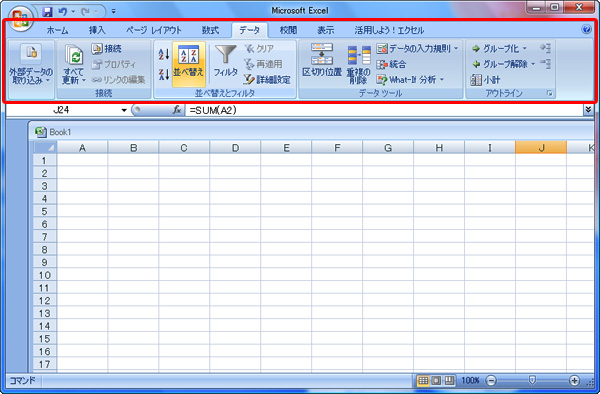Click the zoom slider handle
600x394 pixels.
pyautogui.click(x=532, y=380)
